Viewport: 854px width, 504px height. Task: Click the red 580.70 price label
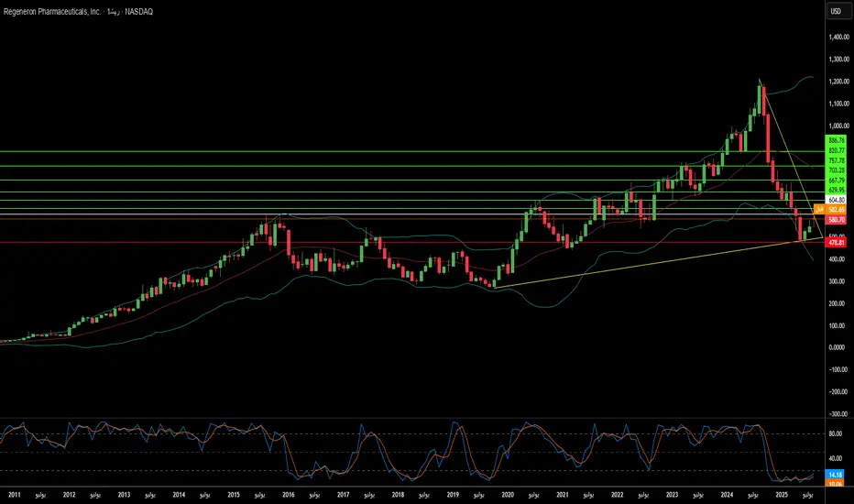tap(836, 220)
